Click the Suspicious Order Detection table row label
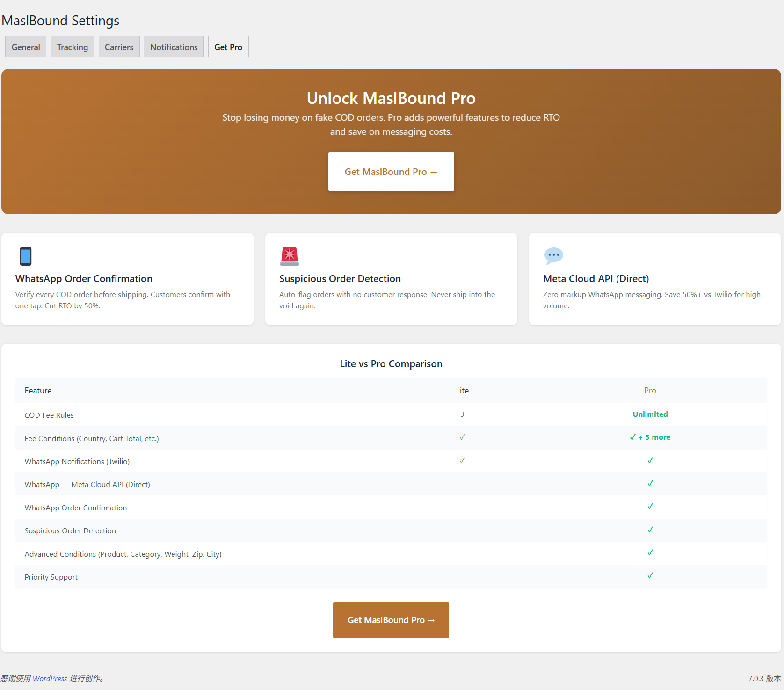 70,530
